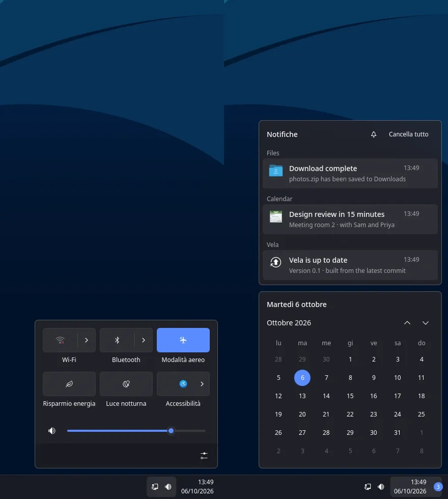Select day 28 of September in calendar
Image resolution: width=448 pixels, height=499 pixels.
(x=278, y=359)
